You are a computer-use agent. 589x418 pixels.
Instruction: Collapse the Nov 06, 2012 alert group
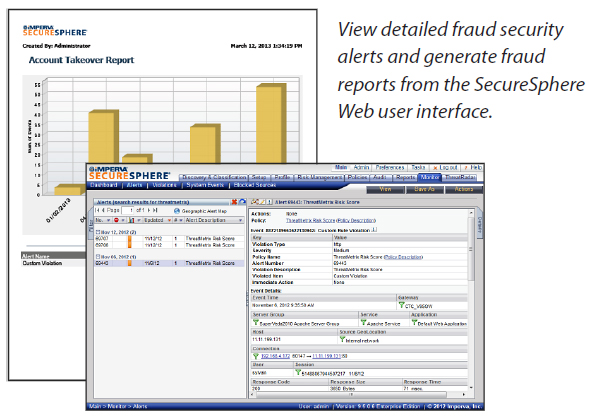tap(98, 257)
